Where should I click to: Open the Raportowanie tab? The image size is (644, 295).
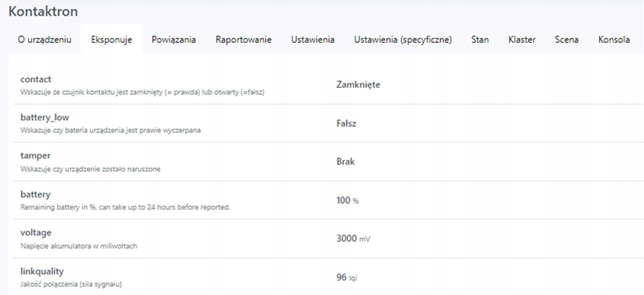tap(243, 40)
